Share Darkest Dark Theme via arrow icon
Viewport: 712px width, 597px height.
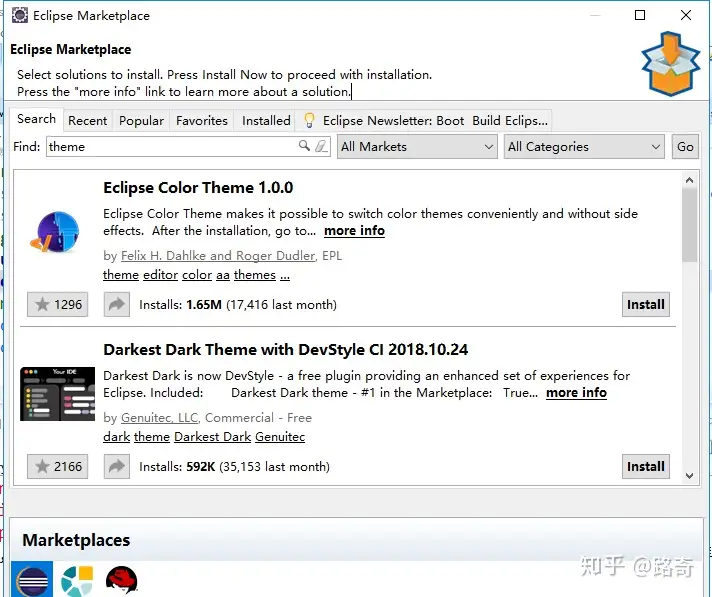(x=117, y=466)
